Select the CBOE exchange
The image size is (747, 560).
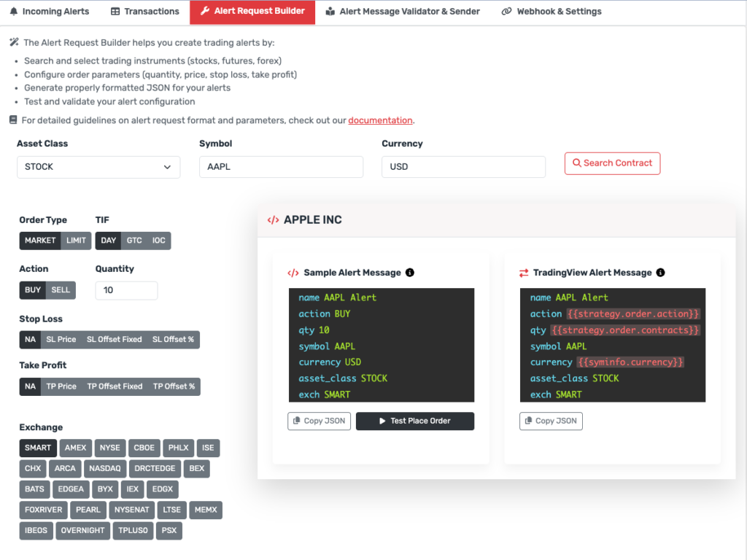pos(144,448)
